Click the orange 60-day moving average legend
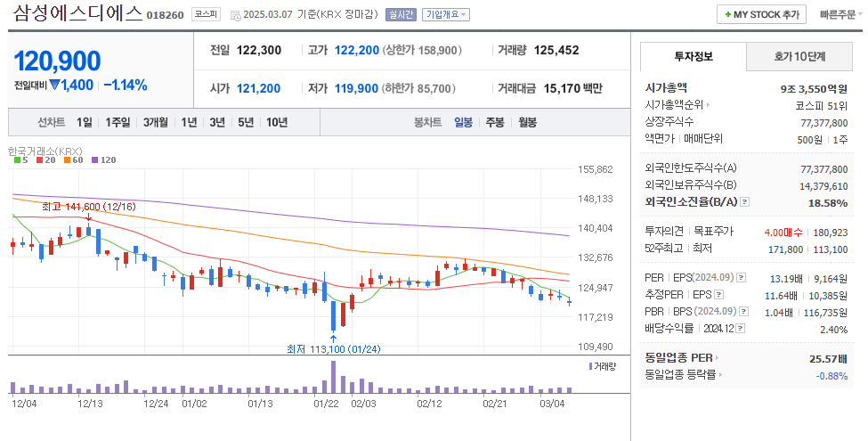The width and height of the screenshot is (868, 441). [73, 160]
